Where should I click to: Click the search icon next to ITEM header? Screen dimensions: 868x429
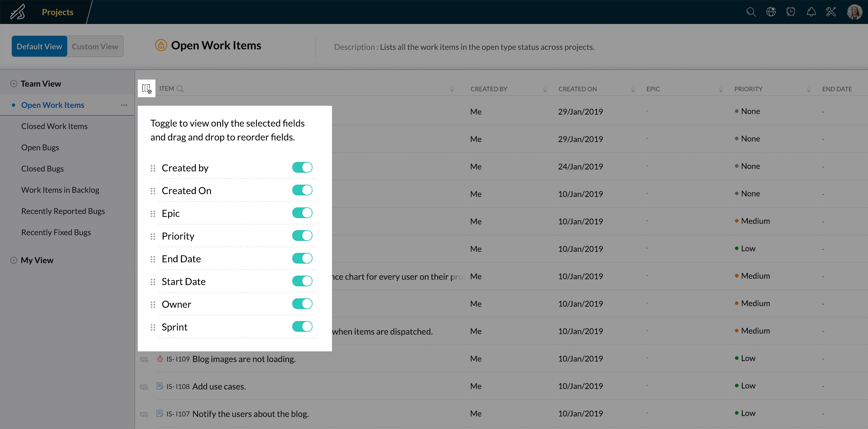(180, 89)
